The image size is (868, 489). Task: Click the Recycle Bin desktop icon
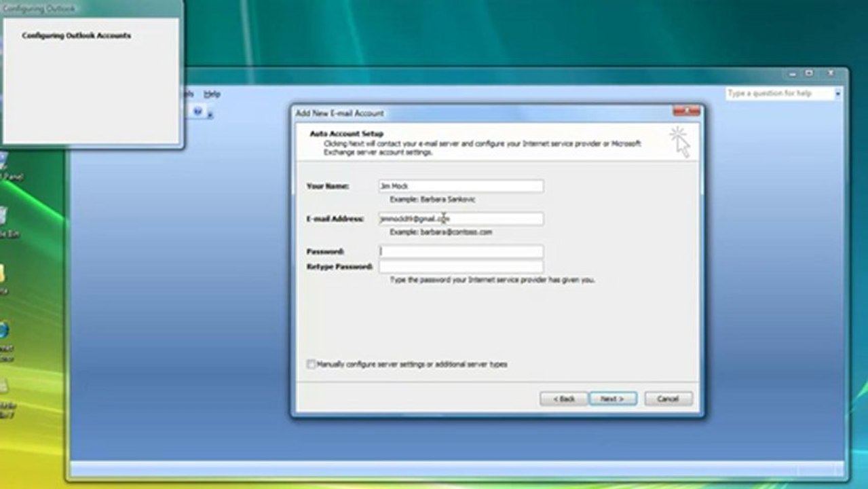pyautogui.click(x=4, y=221)
